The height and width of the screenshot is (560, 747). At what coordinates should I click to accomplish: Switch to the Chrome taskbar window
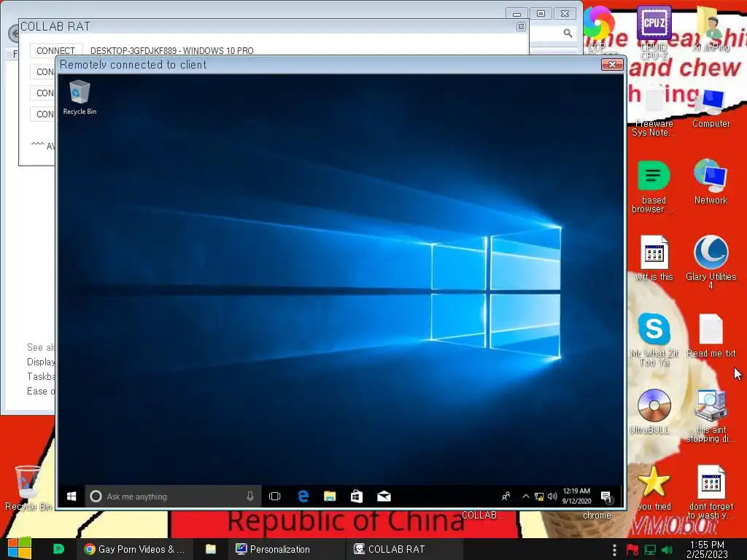pos(134,549)
